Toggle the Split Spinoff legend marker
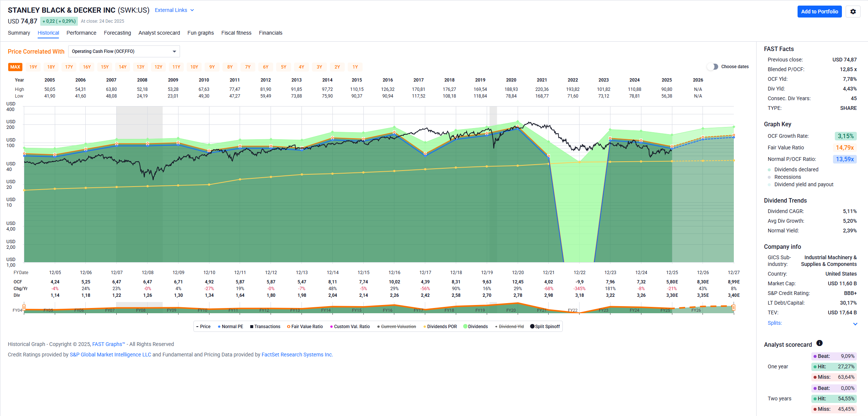 click(x=545, y=327)
